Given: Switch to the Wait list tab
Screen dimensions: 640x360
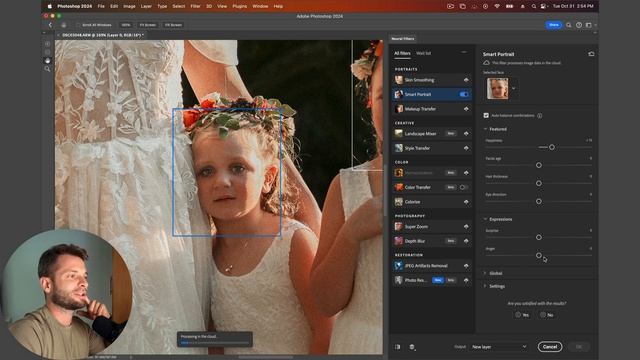Looking at the screenshot, I should coord(423,53).
